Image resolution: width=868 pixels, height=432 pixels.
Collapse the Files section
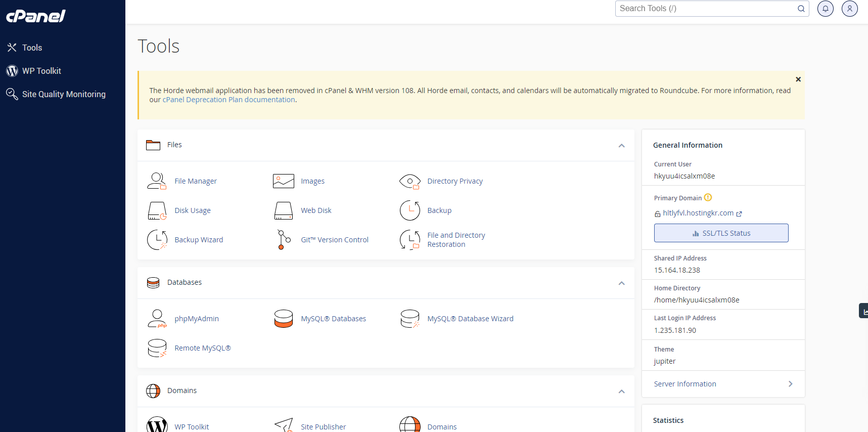pos(622,146)
